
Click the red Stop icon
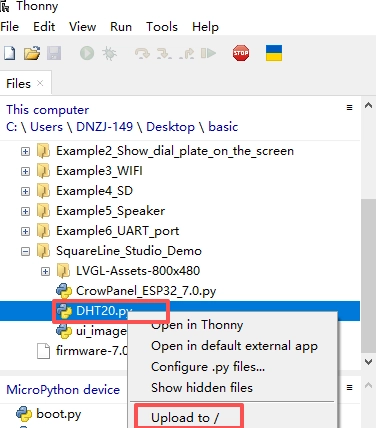pyautogui.click(x=241, y=53)
